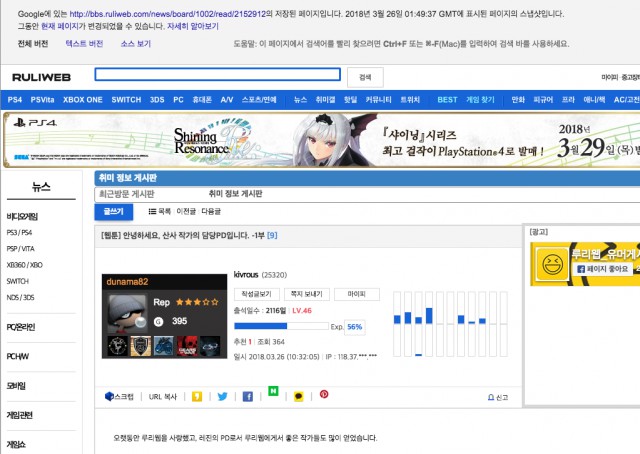Open PC온라인 sidebar section
Screen dimensions: 640x454
click(21, 327)
